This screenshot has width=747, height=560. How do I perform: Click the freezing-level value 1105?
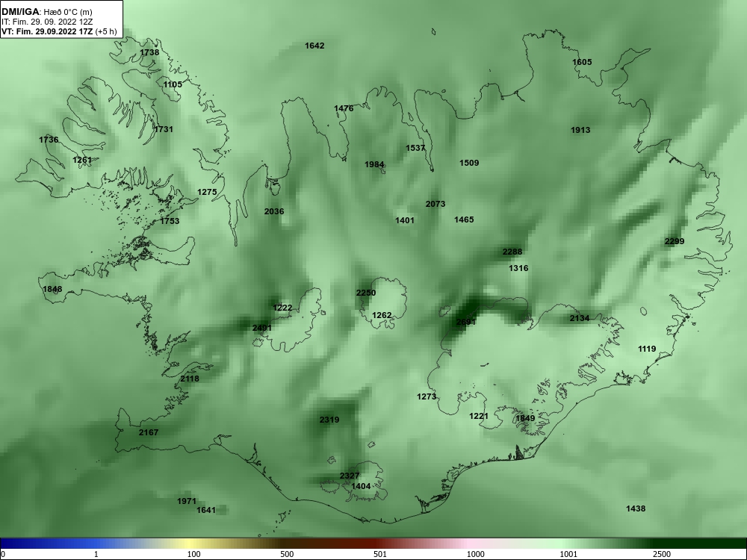pyautogui.click(x=173, y=85)
